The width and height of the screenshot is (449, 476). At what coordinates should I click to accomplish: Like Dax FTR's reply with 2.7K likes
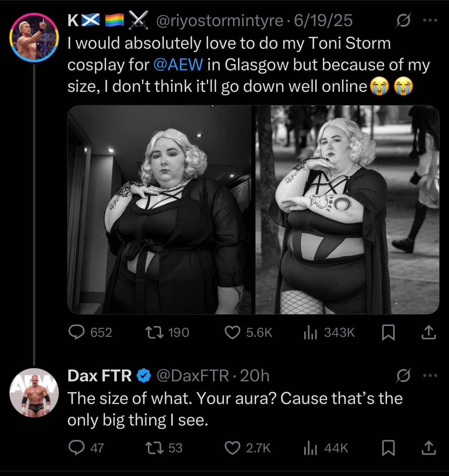231,447
